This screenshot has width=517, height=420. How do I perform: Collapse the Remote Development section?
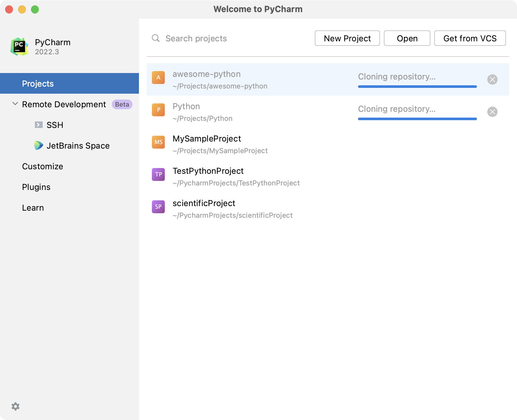point(15,104)
